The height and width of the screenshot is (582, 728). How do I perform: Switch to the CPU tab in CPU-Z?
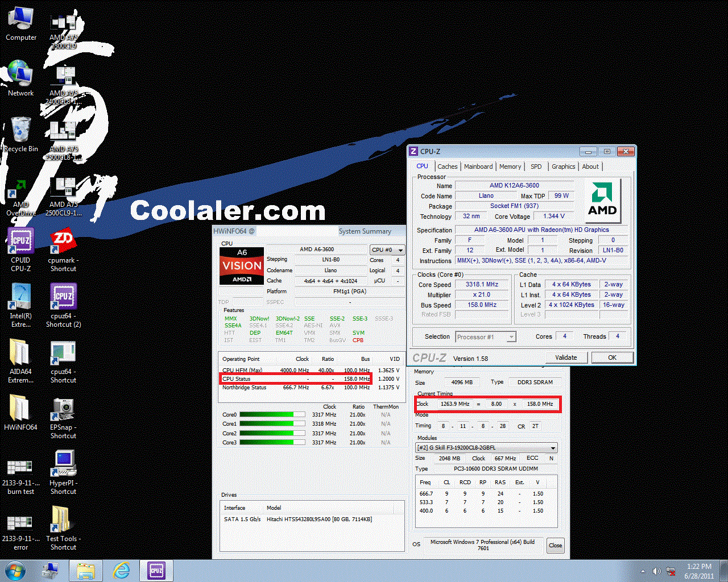pos(422,166)
